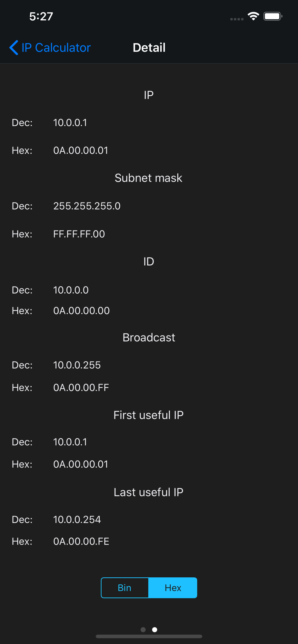
Task: Tap the battery status icon
Action: 273,16
